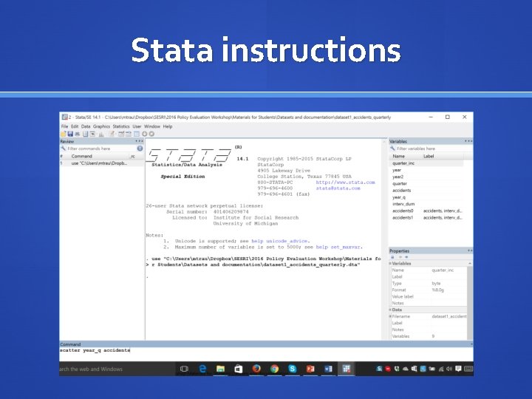
Task: Click the More (continue) round toolbar icon
Action: (x=145, y=134)
